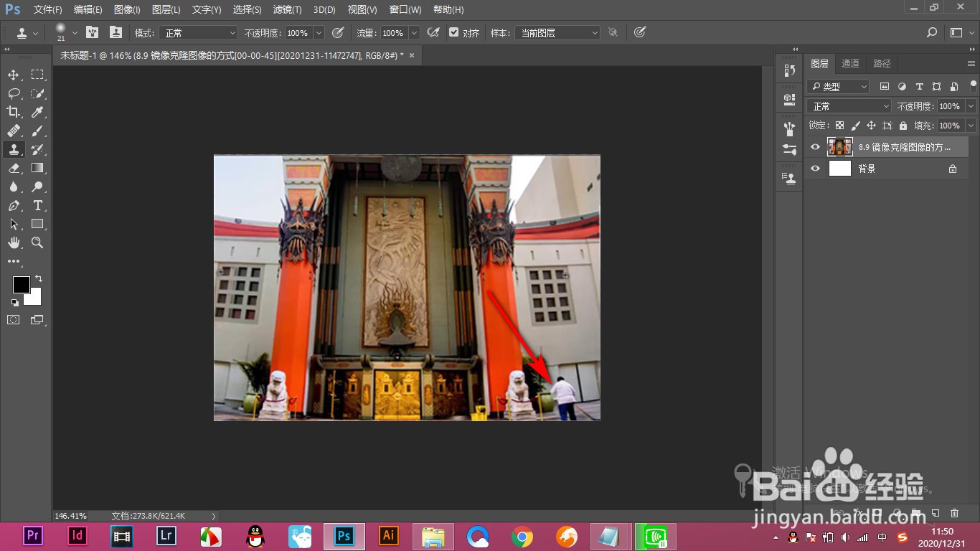
Task: Open Photoshop from the Windows taskbar
Action: (344, 536)
